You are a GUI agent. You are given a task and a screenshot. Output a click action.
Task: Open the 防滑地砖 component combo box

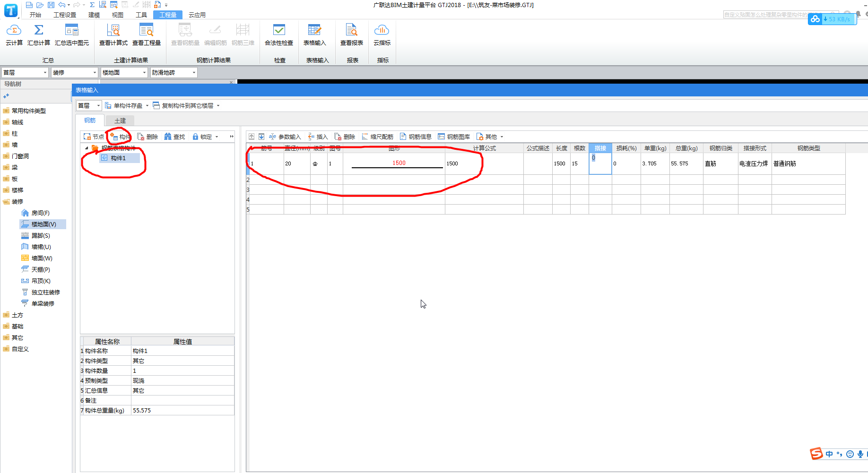pos(174,72)
